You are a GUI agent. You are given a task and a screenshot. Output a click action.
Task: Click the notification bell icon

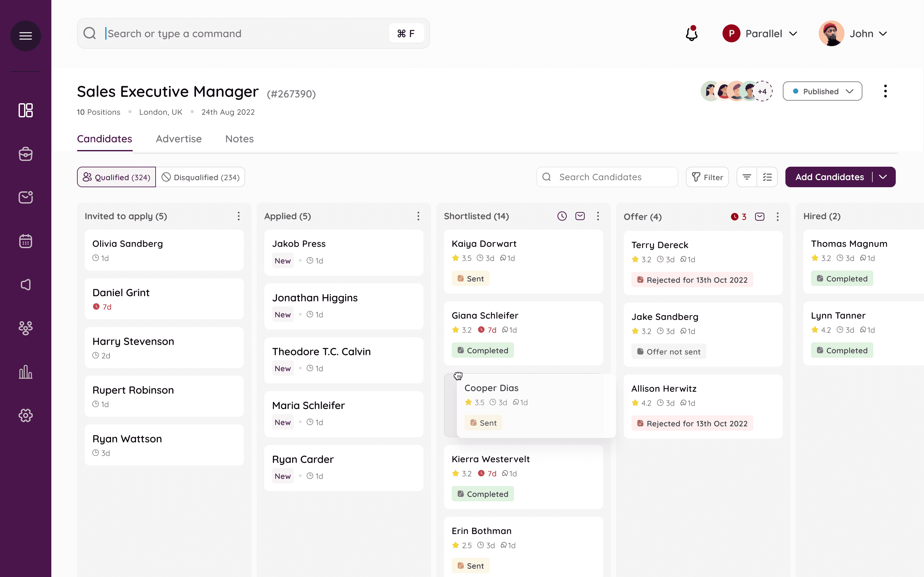pyautogui.click(x=691, y=34)
